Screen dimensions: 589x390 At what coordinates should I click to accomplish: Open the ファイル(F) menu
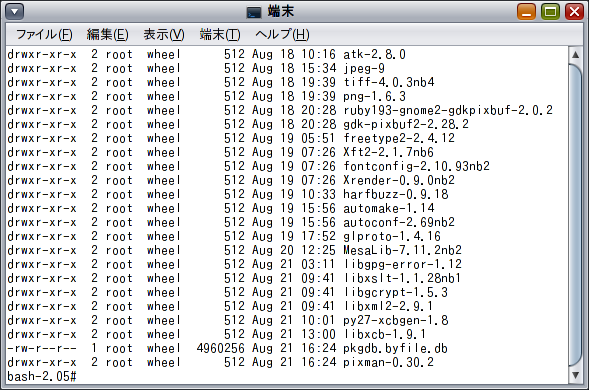click(44, 35)
